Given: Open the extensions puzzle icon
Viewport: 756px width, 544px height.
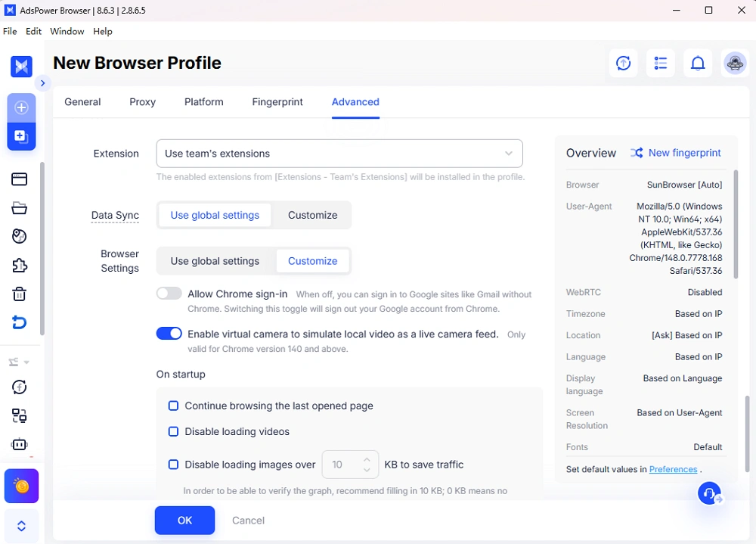Looking at the screenshot, I should (20, 265).
